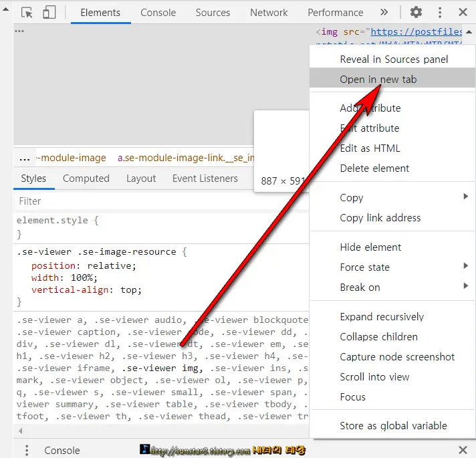Screen dimensions: 476x458
Task: Choose Edit attribute menu entry
Action: (x=392, y=128)
